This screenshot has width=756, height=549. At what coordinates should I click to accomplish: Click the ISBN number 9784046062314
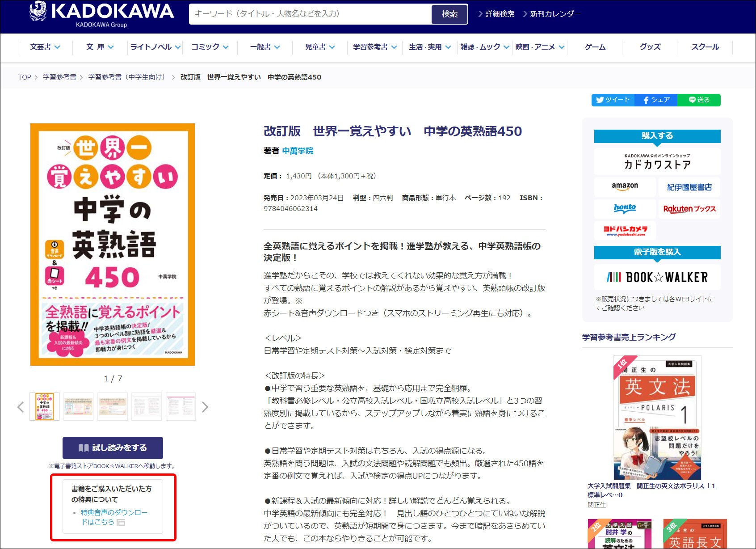(290, 209)
